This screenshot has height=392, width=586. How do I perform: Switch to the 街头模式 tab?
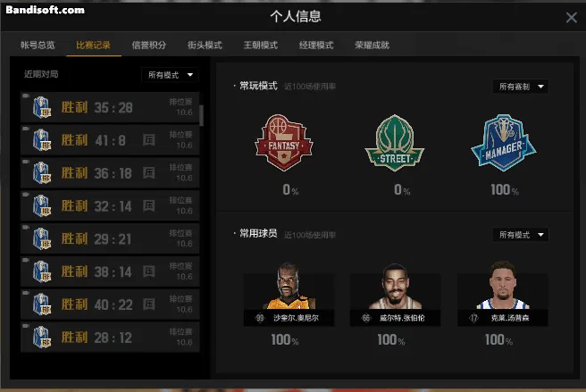pyautogui.click(x=205, y=46)
